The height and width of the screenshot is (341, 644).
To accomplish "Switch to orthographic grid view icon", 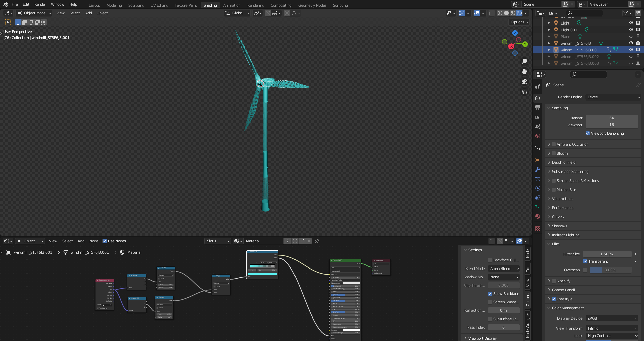I will pos(524,92).
